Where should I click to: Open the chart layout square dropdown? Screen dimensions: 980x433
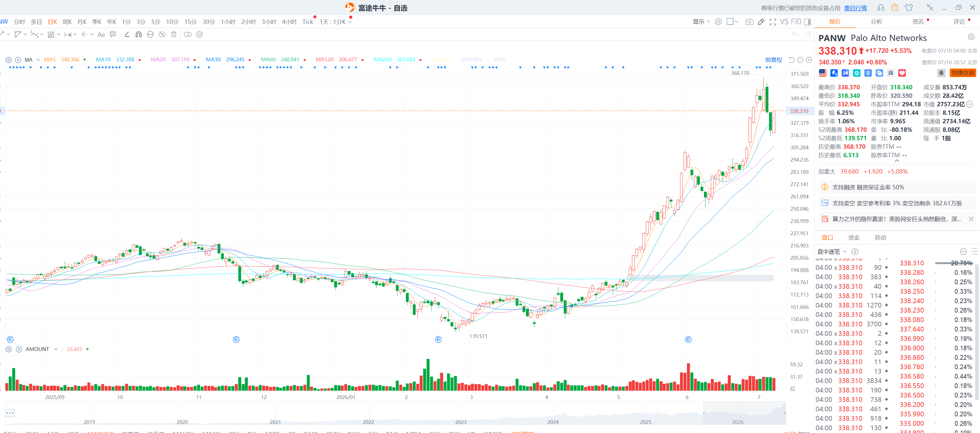click(732, 22)
